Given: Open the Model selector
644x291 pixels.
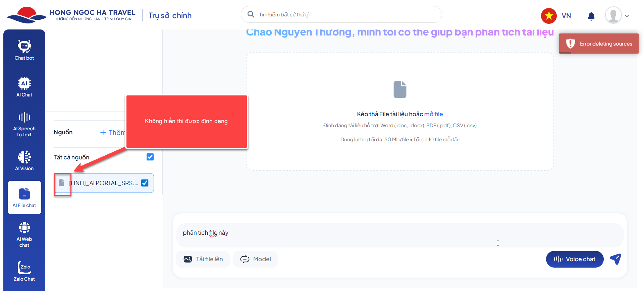Looking at the screenshot, I should (x=255, y=259).
